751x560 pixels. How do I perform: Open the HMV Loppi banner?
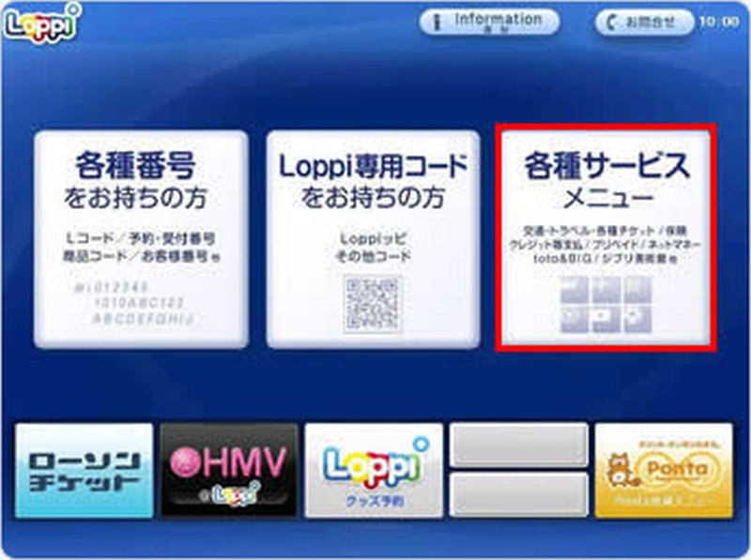pos(229,471)
